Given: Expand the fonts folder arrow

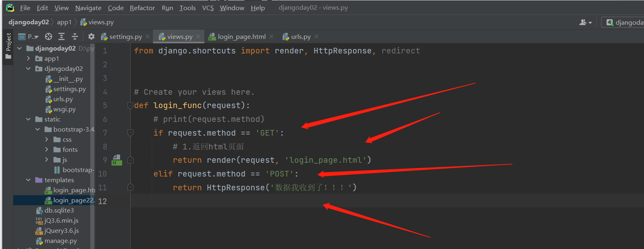Looking at the screenshot, I should point(47,149).
